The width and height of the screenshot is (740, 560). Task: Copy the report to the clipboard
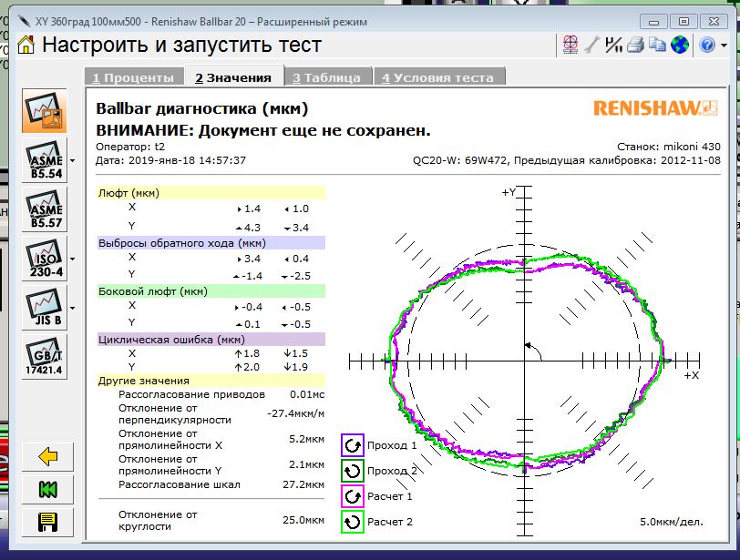tap(657, 45)
